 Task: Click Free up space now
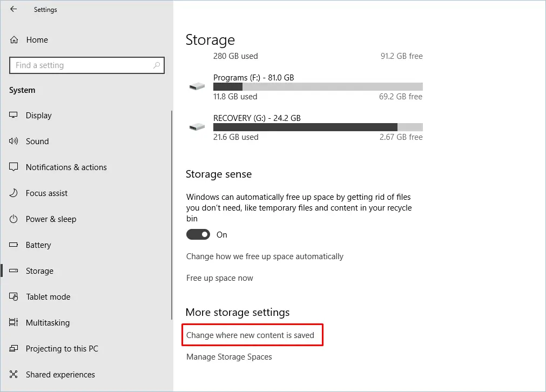click(219, 278)
